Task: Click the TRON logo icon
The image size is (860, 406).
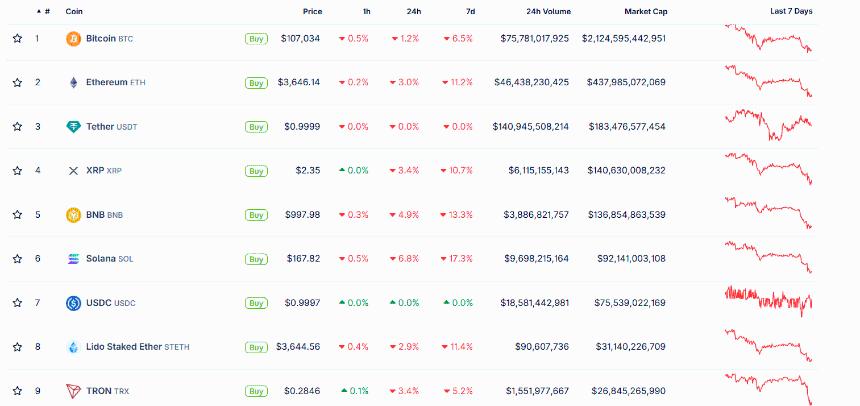Action: click(x=73, y=390)
